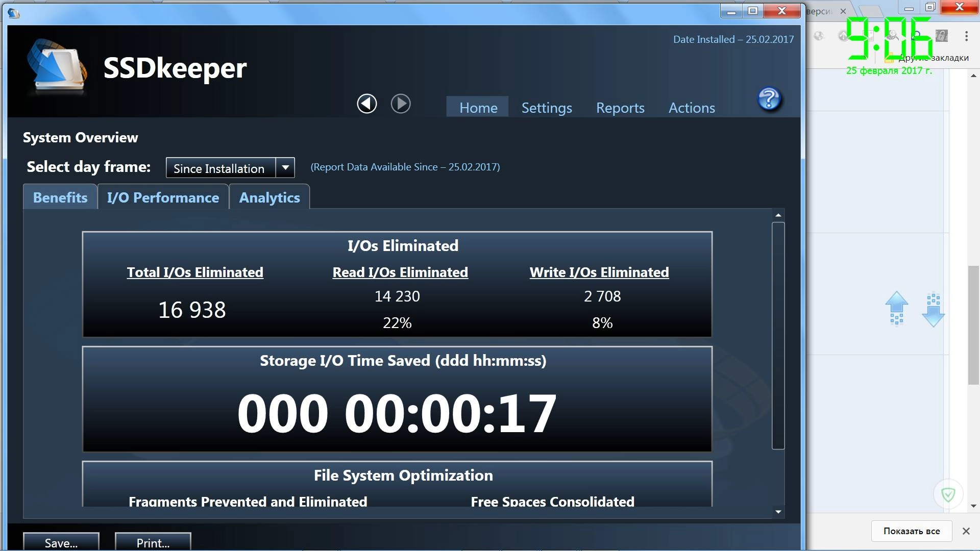Click the 'System Overview' heading
The height and width of the screenshot is (551, 980).
(80, 138)
